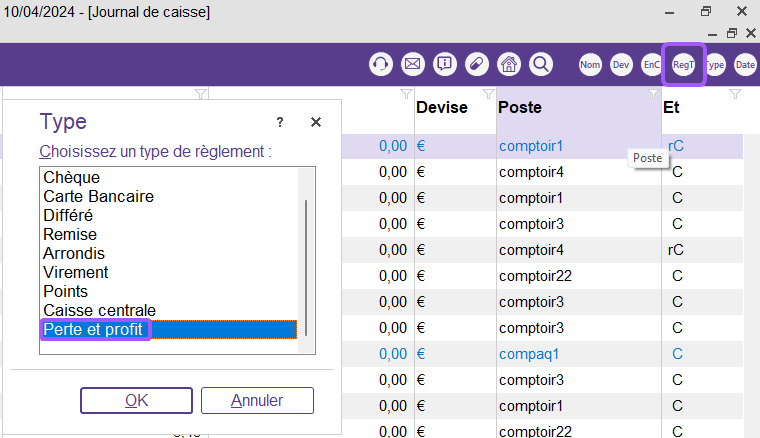Open the magnifying glass search
Image resolution: width=760 pixels, height=438 pixels.
541,65
